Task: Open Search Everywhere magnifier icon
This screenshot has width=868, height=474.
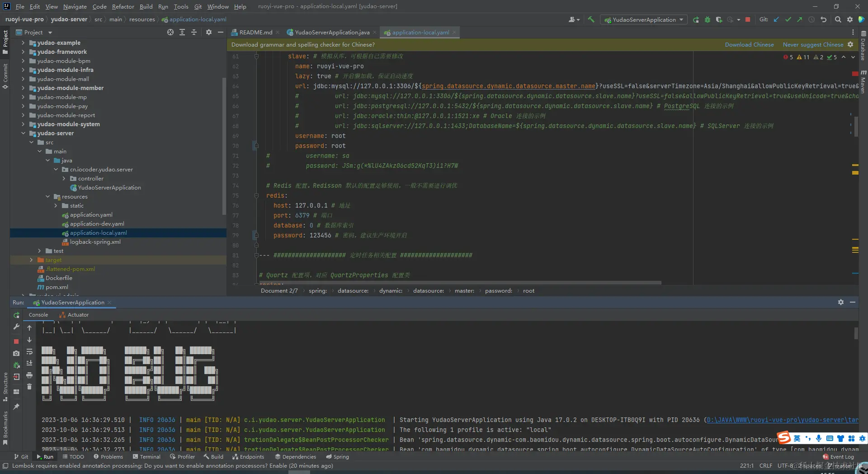Action: [838, 19]
